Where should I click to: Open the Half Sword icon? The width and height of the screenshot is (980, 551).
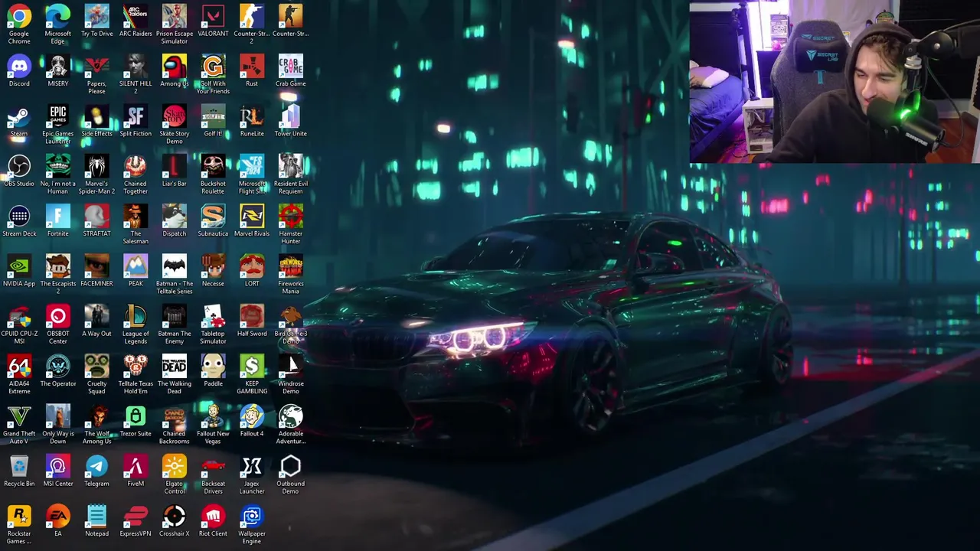[252, 317]
